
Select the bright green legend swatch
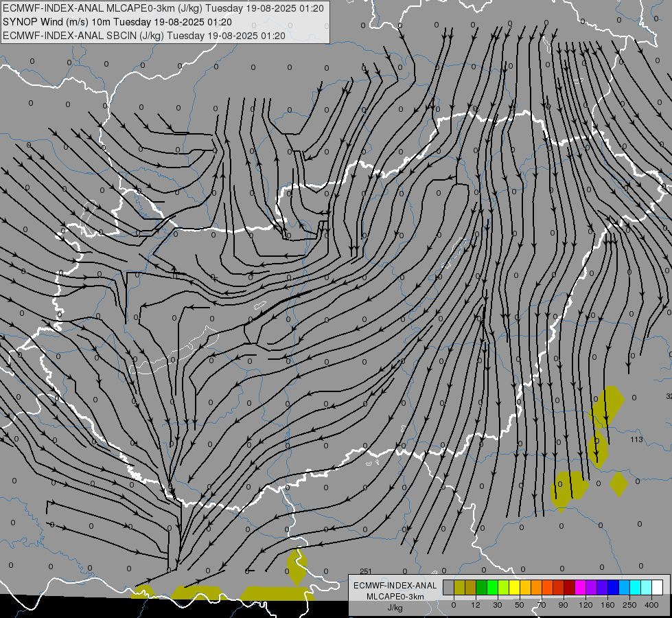(492, 587)
